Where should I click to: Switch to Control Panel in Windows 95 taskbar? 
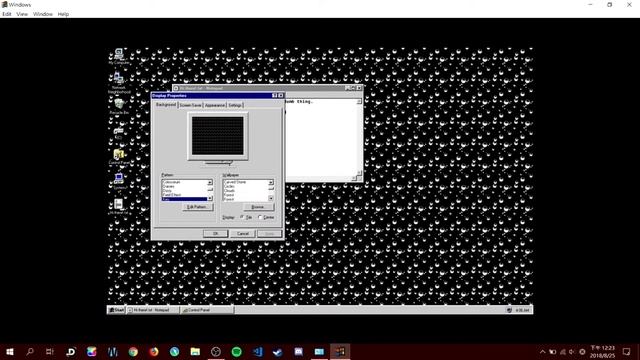tap(207, 310)
